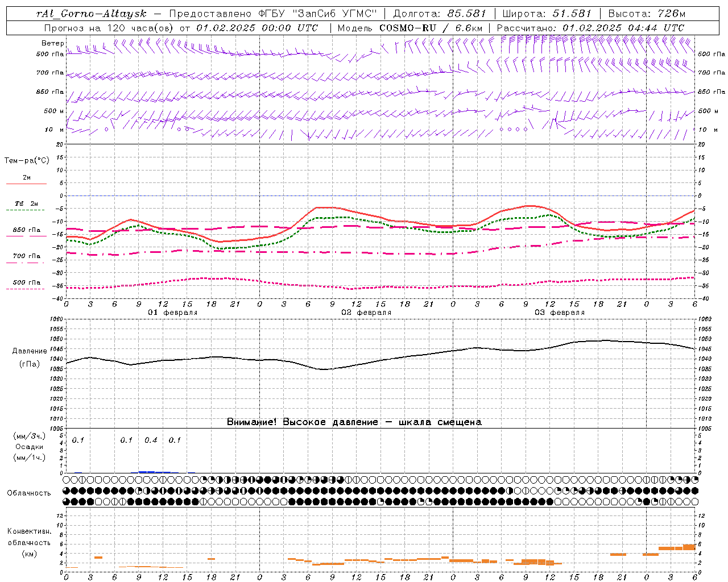Click the blue hourly precipitation bar

tap(155, 472)
